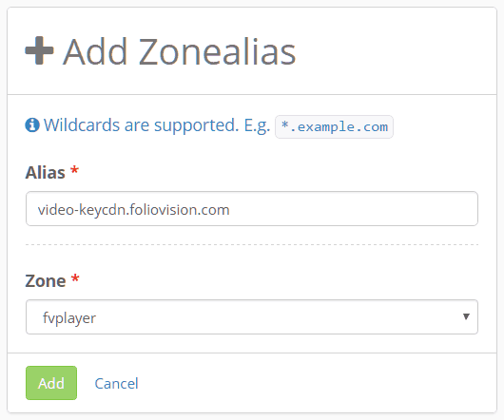Image resolution: width=504 pixels, height=420 pixels.
Task: Click the Add Zonealias heading text
Action: 179,51
